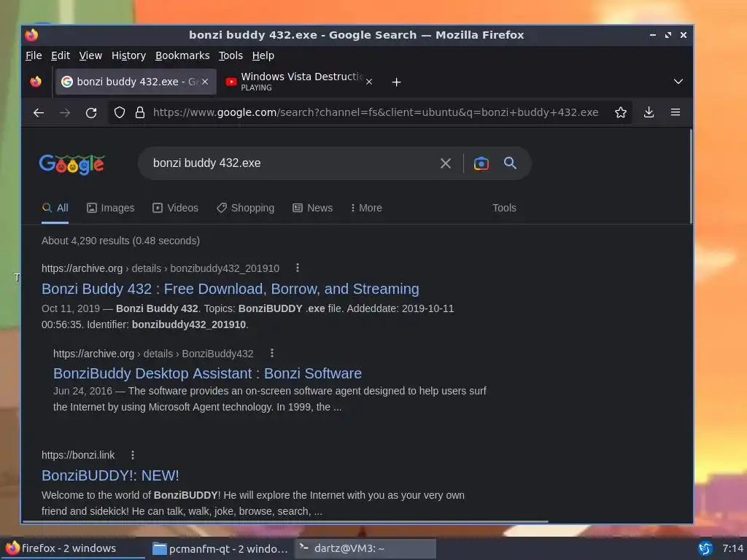Switch to Videos results
747x560 pixels.
(x=175, y=208)
